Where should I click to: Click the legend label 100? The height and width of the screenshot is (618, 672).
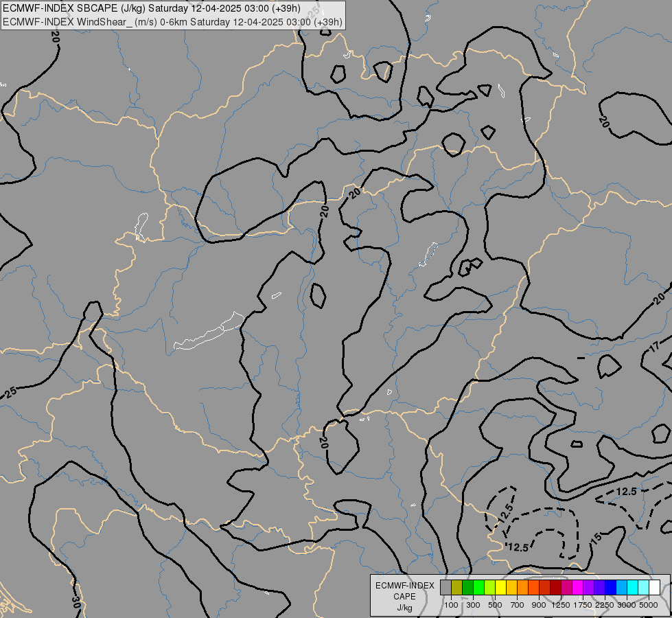pos(451,605)
